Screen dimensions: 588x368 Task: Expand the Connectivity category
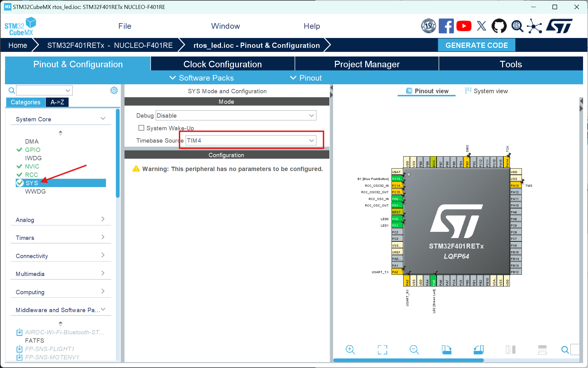click(x=103, y=255)
